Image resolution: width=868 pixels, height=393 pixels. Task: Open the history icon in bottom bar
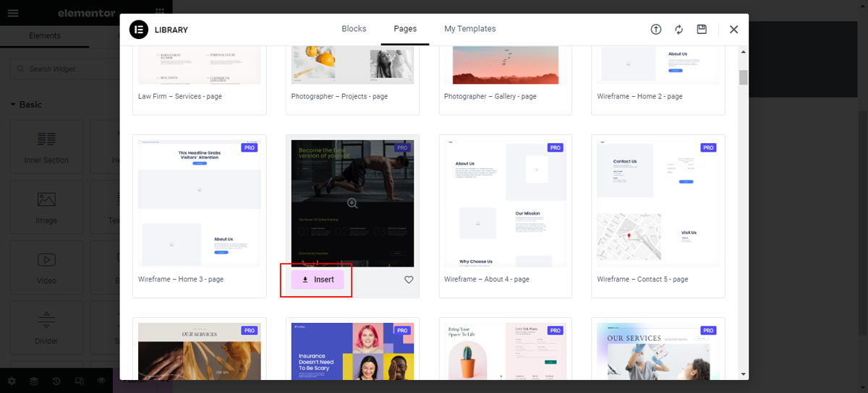tap(56, 381)
